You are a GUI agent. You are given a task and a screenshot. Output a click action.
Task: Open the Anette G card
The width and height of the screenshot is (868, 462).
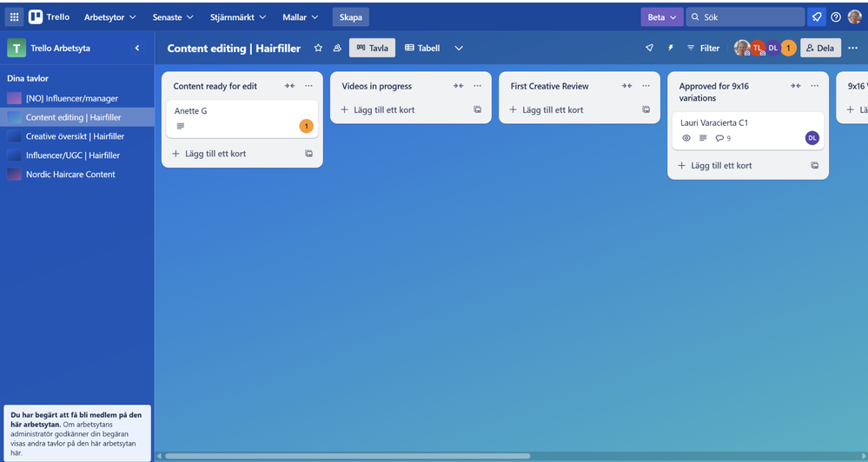[242, 118]
